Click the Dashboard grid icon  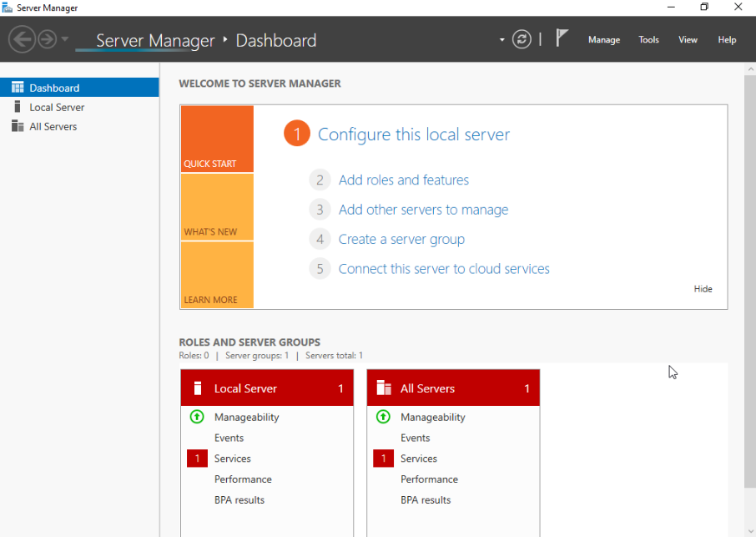pos(18,88)
